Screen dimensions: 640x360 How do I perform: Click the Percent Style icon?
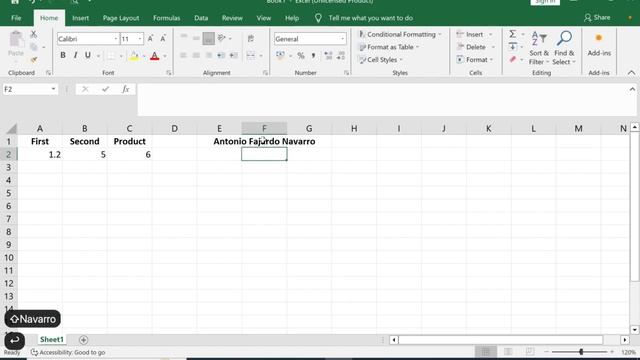[301, 56]
